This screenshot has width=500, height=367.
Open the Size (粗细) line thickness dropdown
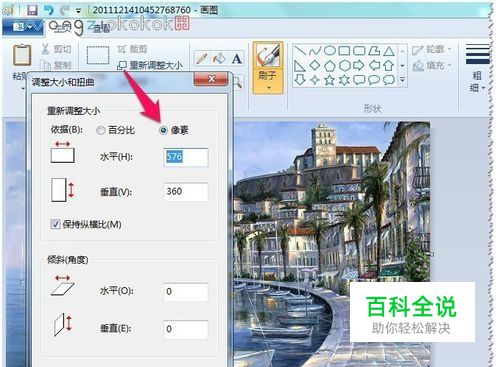[x=477, y=68]
